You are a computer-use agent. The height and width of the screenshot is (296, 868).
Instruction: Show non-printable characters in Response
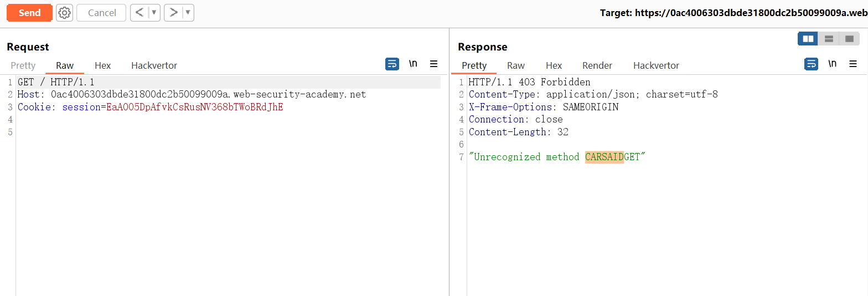(832, 64)
